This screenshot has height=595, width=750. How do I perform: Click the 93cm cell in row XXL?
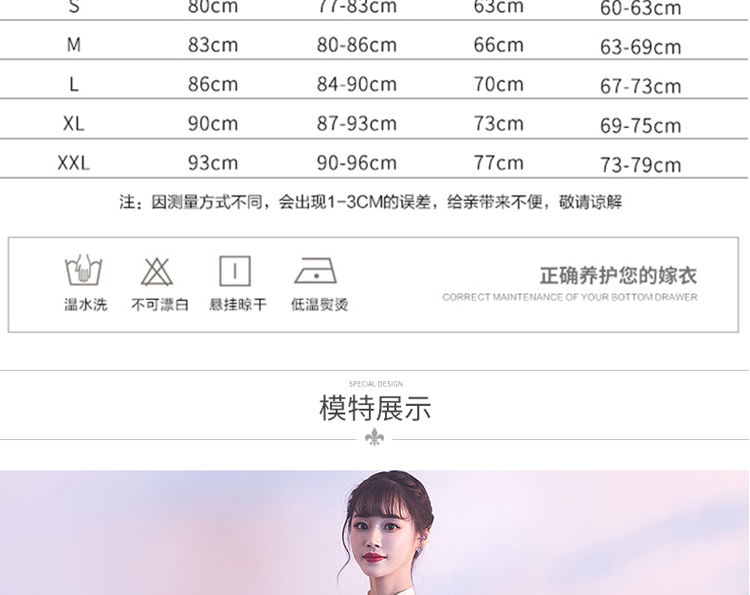tap(213, 163)
